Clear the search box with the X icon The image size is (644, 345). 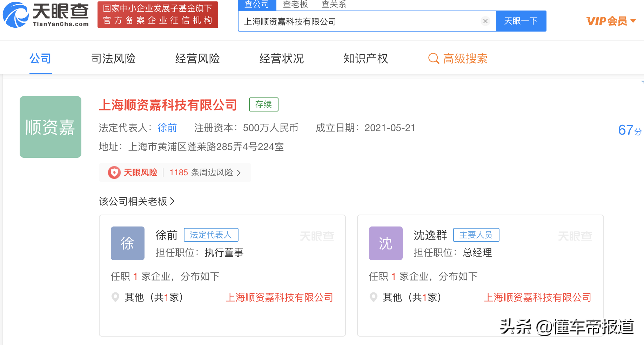(485, 21)
